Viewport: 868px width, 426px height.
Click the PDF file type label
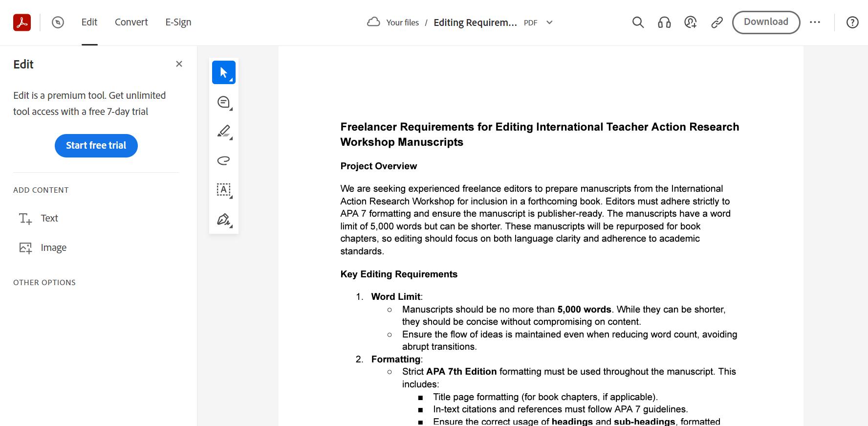(530, 23)
